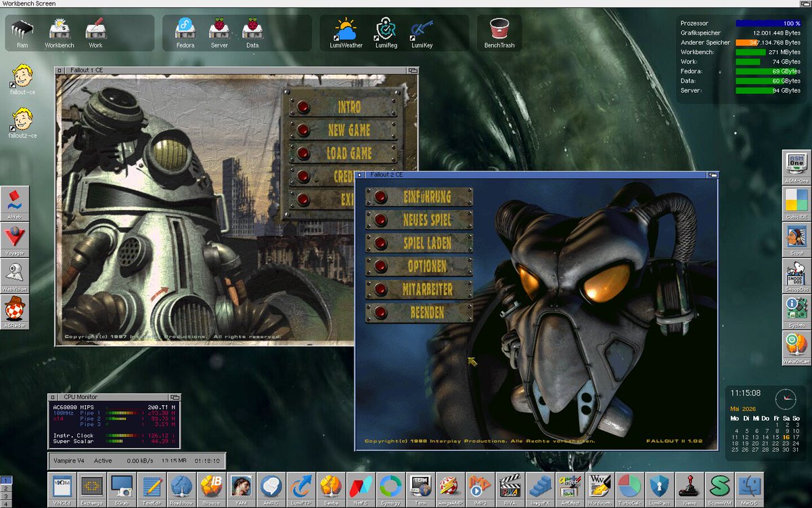The width and height of the screenshot is (812, 508).
Task: Launch AWeb from the left dock
Action: tap(15, 203)
